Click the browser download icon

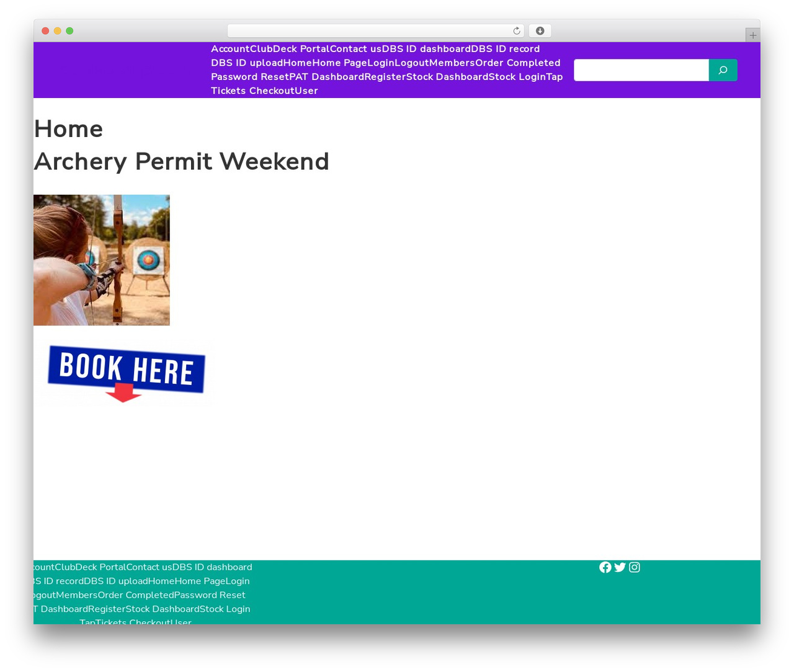coord(540,31)
